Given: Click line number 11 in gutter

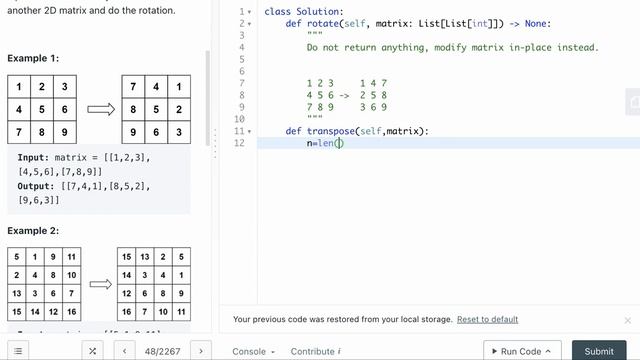Looking at the screenshot, I should click(239, 131).
